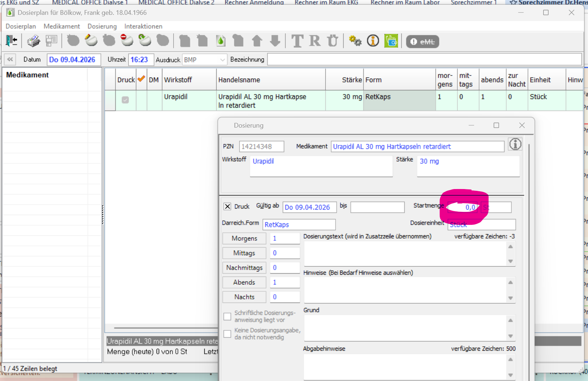Open settings via the gears icon
This screenshot has height=381, width=588.
pyautogui.click(x=355, y=41)
